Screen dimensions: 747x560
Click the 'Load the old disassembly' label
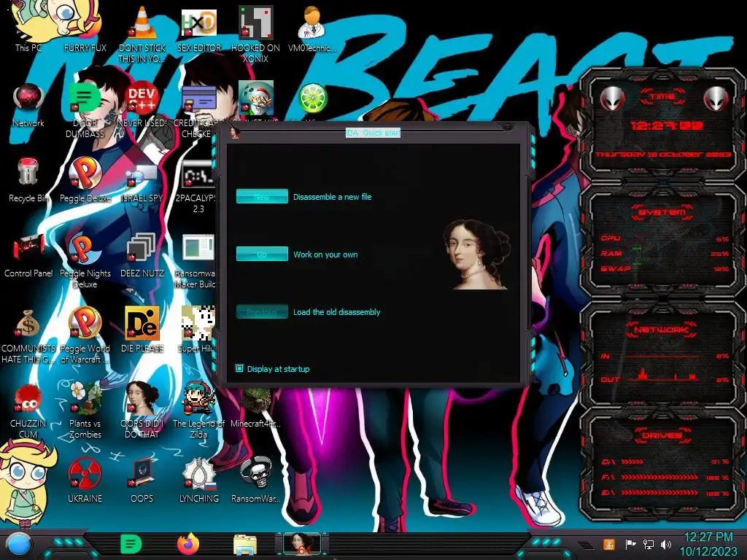[x=336, y=312]
